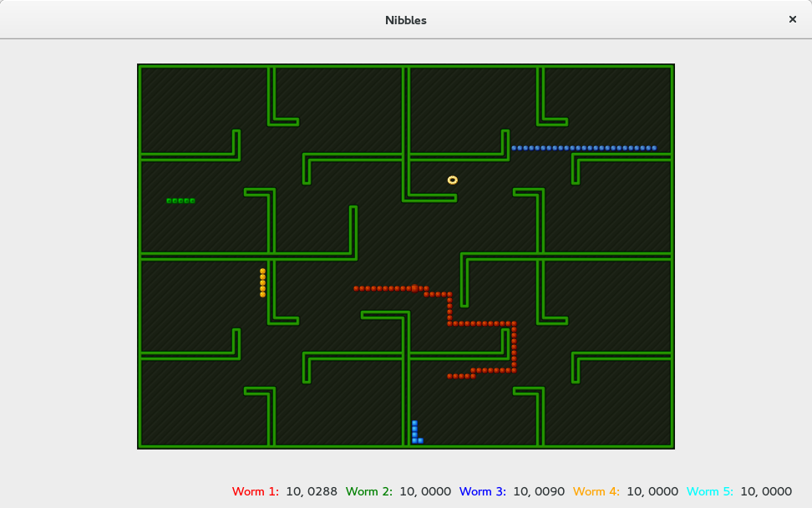Screen dimensions: 812x508
Task: Click the score value next to Worm 5
Action: point(766,491)
